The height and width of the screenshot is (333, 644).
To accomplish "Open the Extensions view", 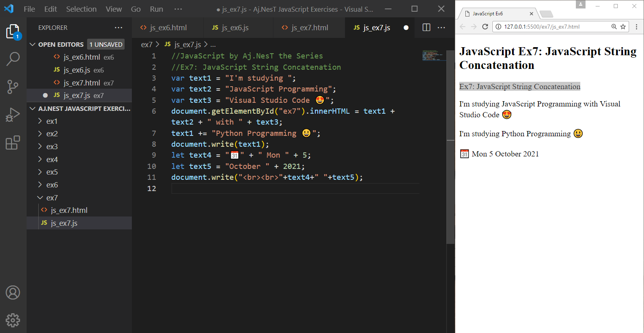I will pyautogui.click(x=13, y=143).
